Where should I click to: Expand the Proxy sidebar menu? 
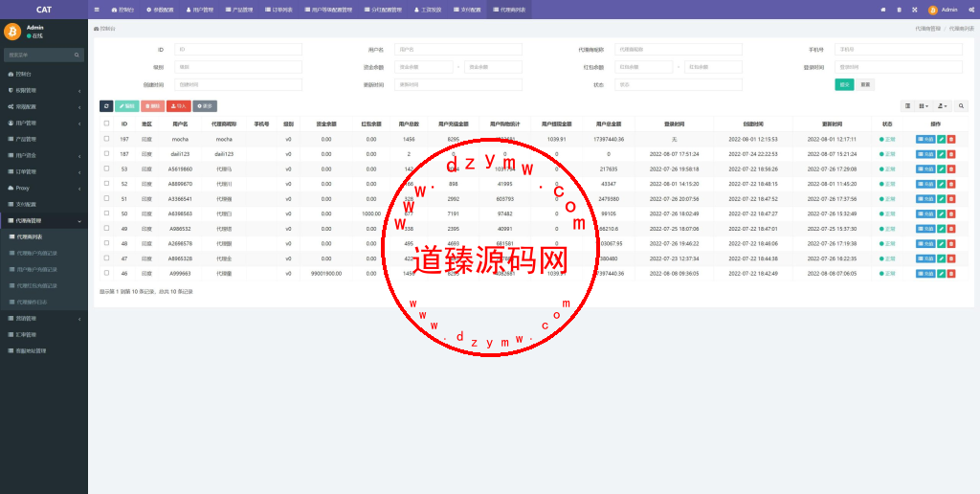tap(44, 188)
